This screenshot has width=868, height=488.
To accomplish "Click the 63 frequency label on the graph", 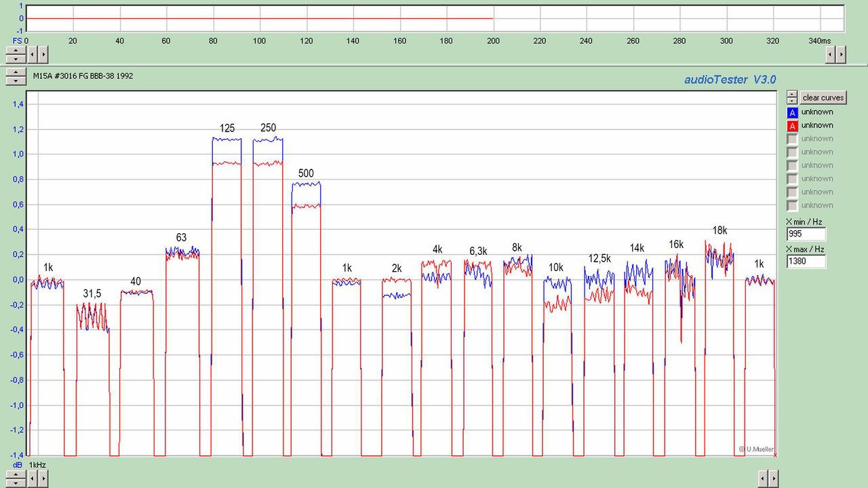I will pyautogui.click(x=181, y=238).
